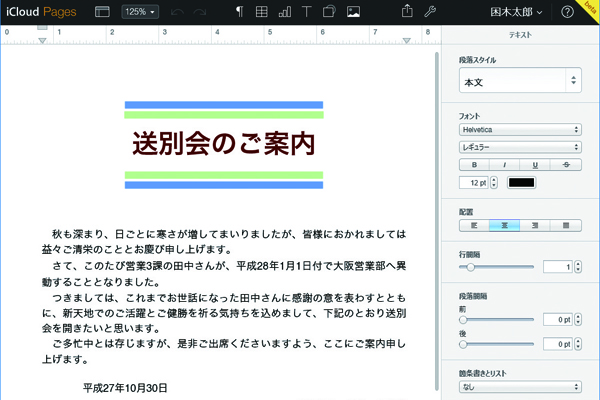The width and height of the screenshot is (600, 400).
Task: Expand the 本文 paragraph style selector
Action: [x=520, y=81]
